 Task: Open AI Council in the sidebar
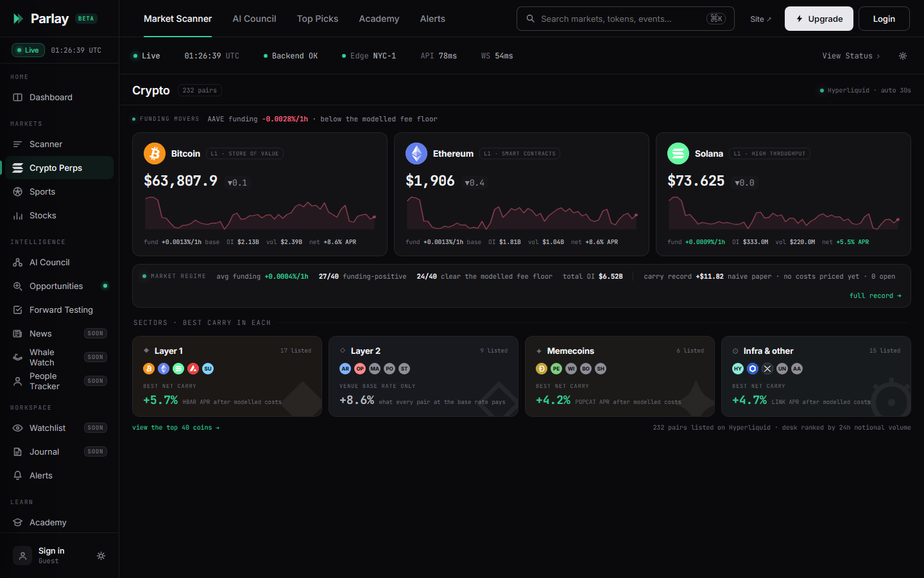(x=59, y=263)
